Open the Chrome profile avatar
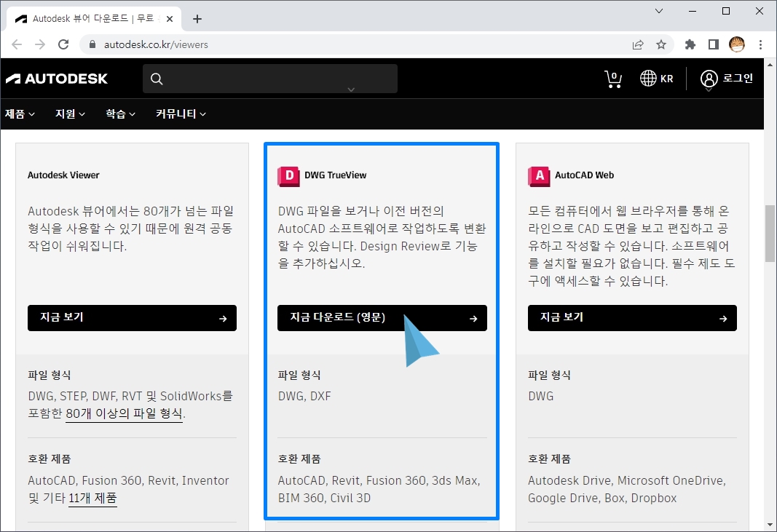The image size is (777, 532). (x=737, y=44)
